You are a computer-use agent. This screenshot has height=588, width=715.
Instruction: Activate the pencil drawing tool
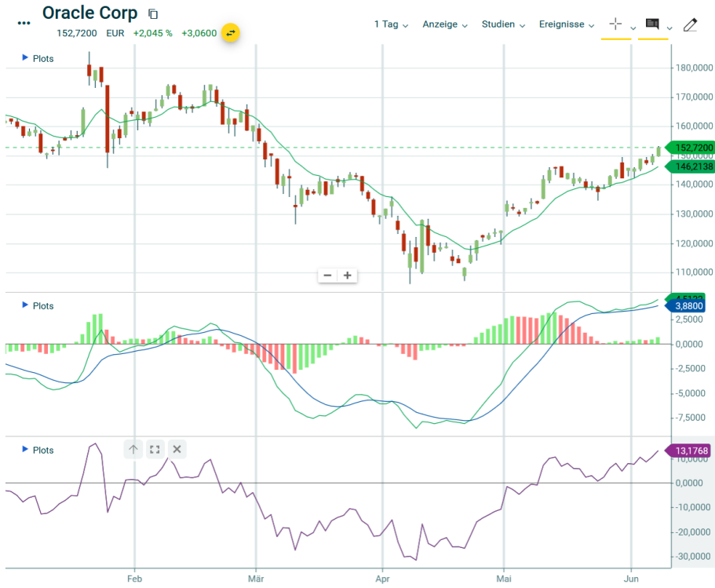(x=691, y=24)
